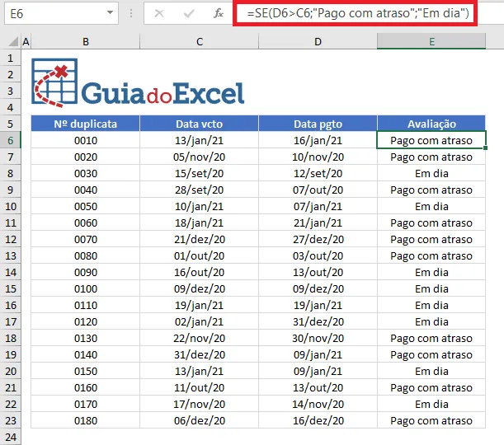Screen dimensions: 504x445
Task: Expand the Name Box dropdown arrow
Action: point(110,13)
